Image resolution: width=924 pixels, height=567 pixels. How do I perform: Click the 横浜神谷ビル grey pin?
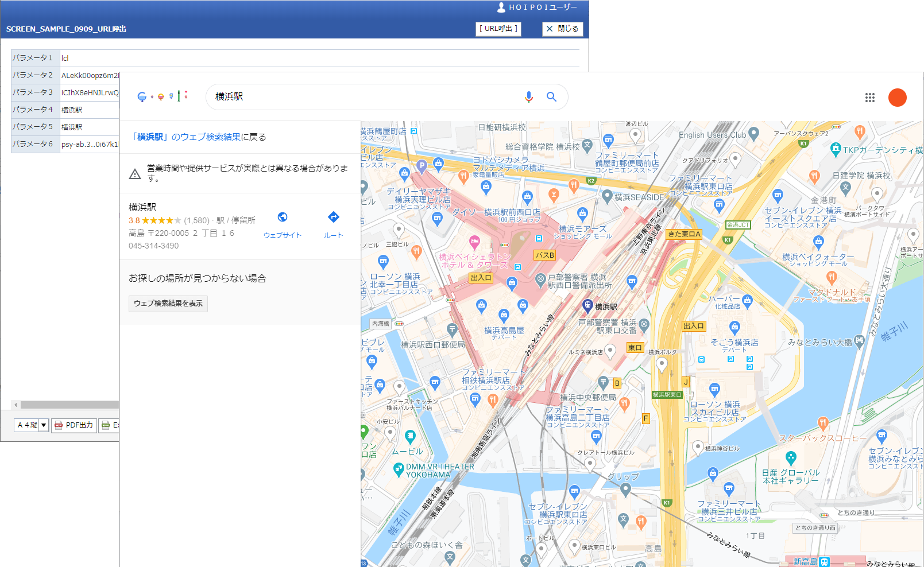point(698,447)
